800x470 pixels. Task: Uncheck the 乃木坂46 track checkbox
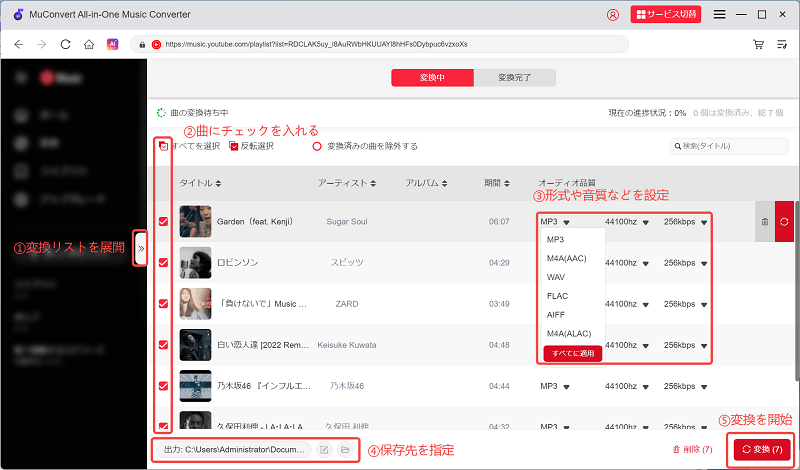tap(163, 386)
